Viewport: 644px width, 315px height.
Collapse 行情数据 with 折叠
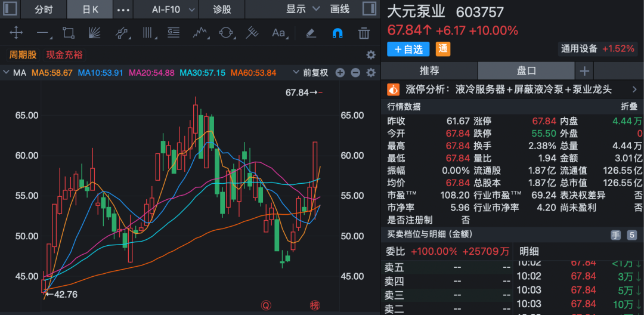[629, 107]
